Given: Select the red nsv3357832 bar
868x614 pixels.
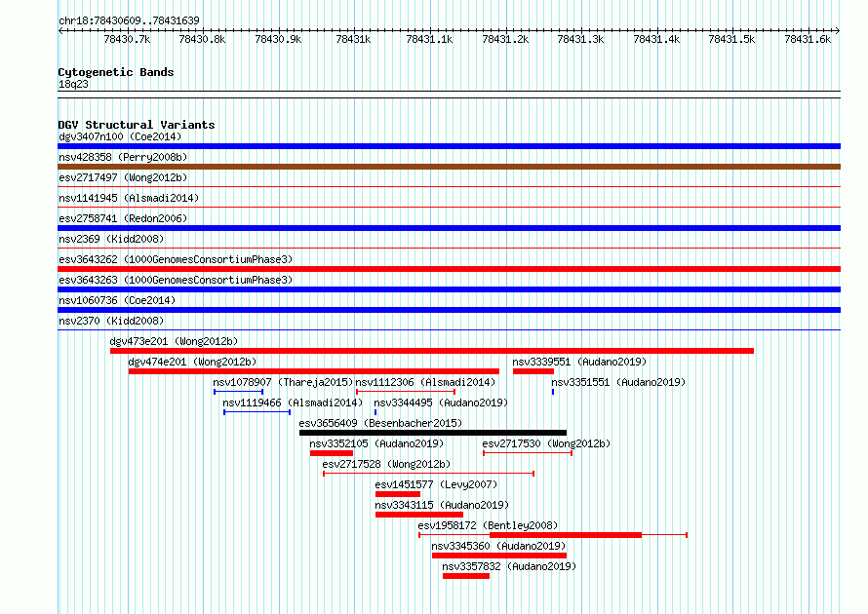Looking at the screenshot, I should coord(466,576).
